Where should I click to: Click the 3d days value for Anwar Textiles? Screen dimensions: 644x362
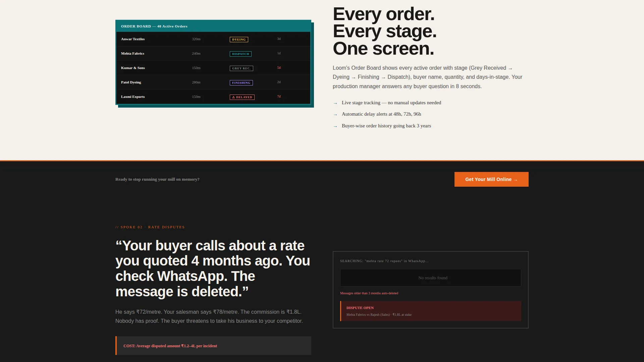pos(279,39)
